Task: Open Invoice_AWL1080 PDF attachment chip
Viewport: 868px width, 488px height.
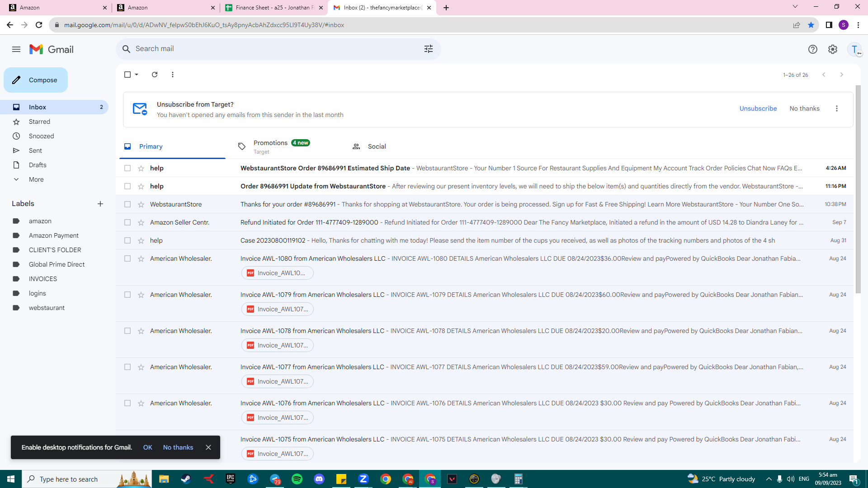Action: point(278,273)
